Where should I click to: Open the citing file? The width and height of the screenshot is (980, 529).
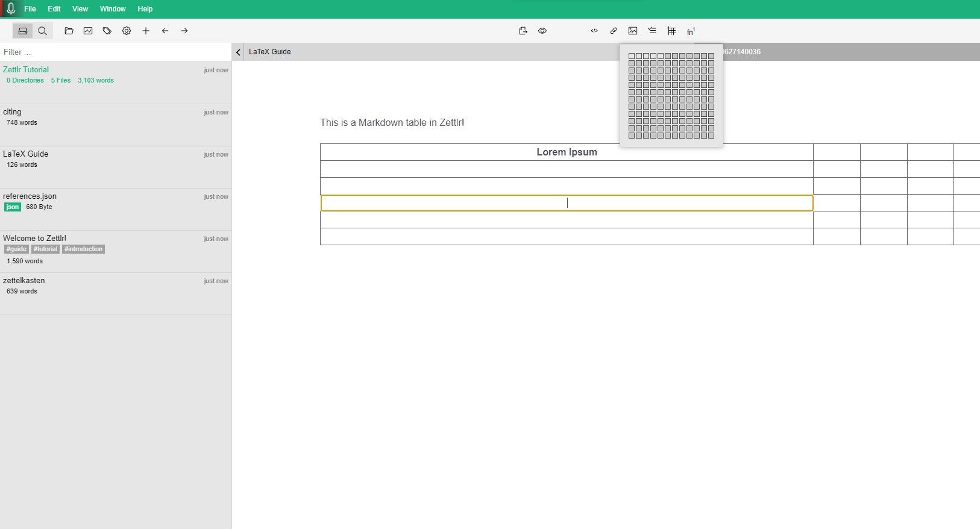click(x=116, y=125)
